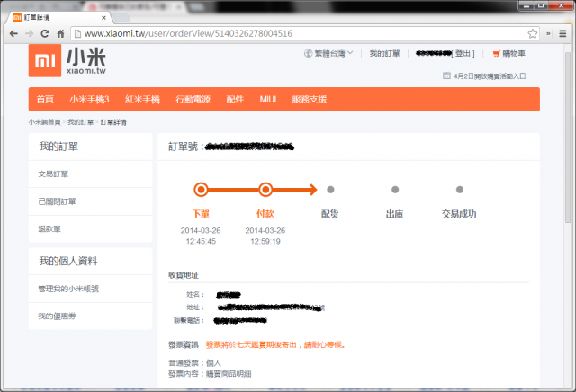Open the Chrome hamburger menu
The width and height of the screenshot is (576, 392).
[562, 34]
